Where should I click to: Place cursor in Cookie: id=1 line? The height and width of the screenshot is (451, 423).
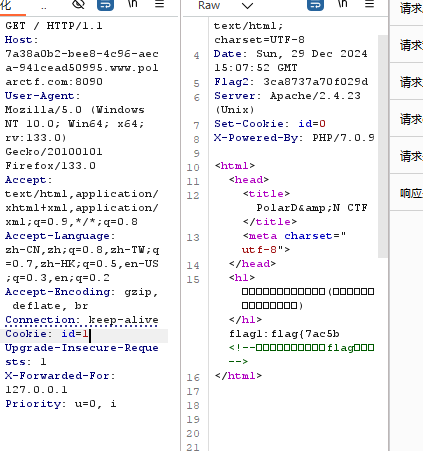coord(84,334)
